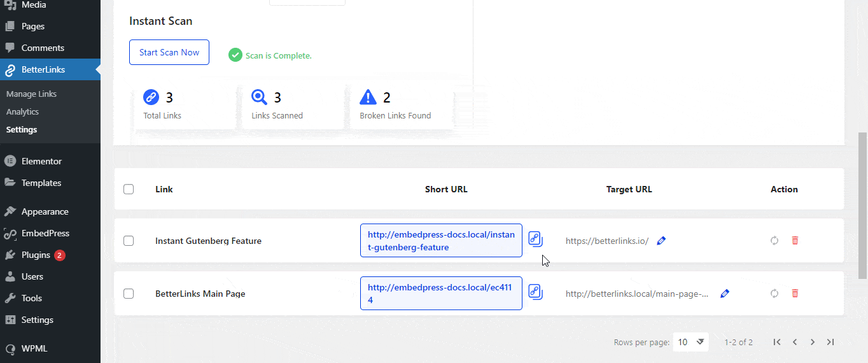868x363 pixels.
Task: Delete the Instant Gutenberg Feature link
Action: pyautogui.click(x=795, y=241)
